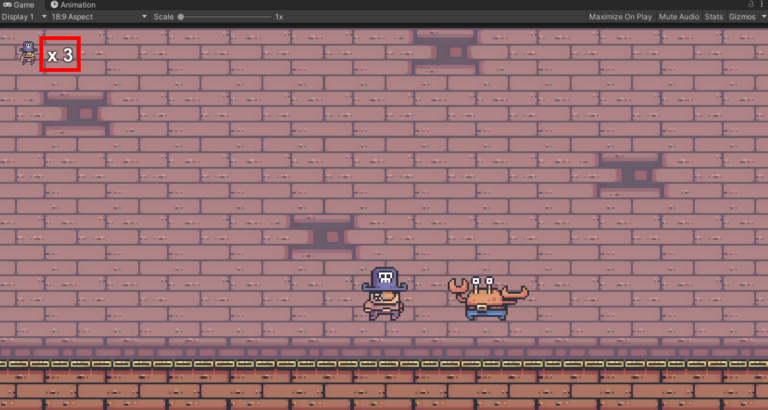Screen dimensions: 768x410
Task: Click the window lock icon
Action: coord(751,4)
